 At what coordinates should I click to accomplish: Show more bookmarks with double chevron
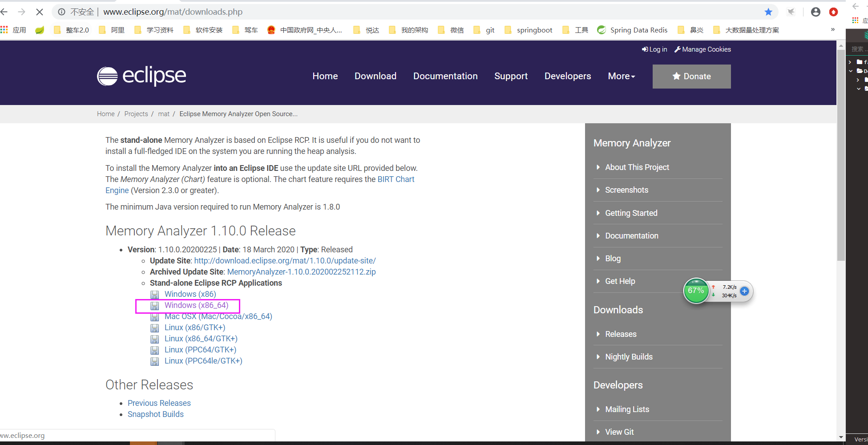coord(833,29)
